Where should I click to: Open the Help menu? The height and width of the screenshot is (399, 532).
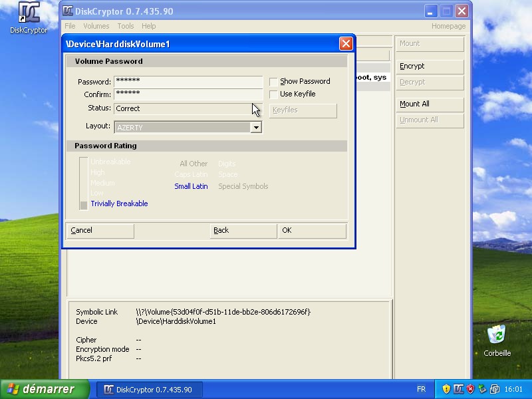pos(148,26)
